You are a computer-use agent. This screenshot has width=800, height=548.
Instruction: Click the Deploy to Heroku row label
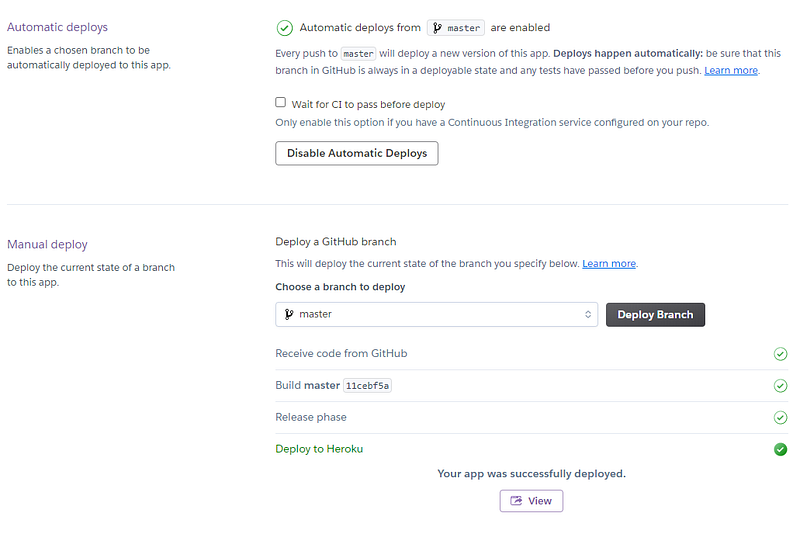(319, 449)
